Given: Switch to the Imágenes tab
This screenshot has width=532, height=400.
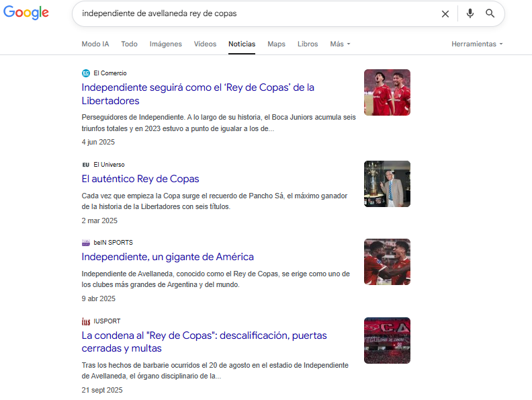Looking at the screenshot, I should click(165, 44).
